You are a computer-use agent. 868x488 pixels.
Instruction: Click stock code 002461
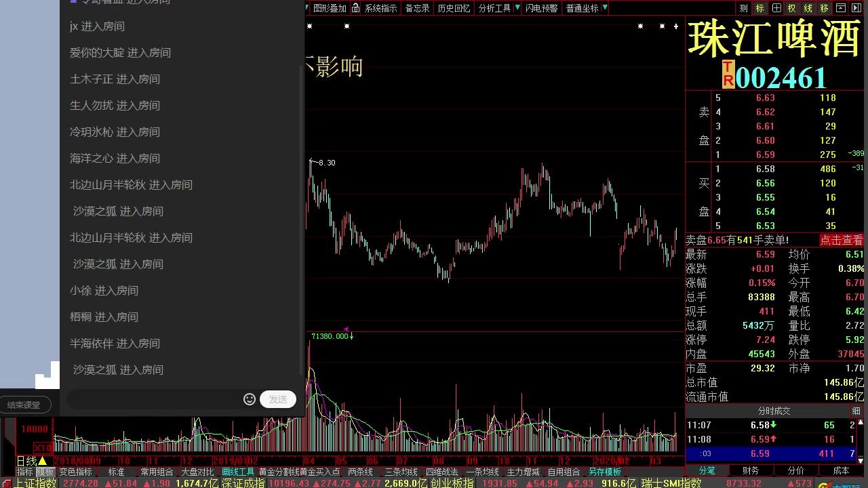click(x=781, y=77)
